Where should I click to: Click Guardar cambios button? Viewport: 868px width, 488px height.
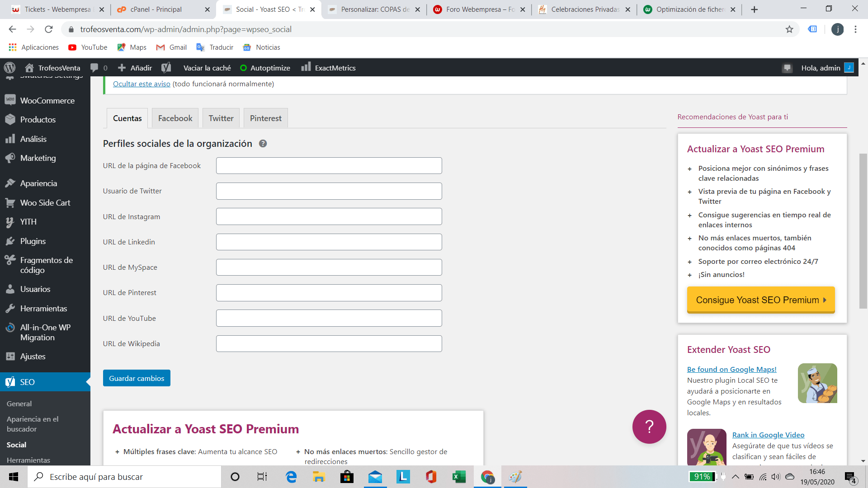tap(137, 378)
